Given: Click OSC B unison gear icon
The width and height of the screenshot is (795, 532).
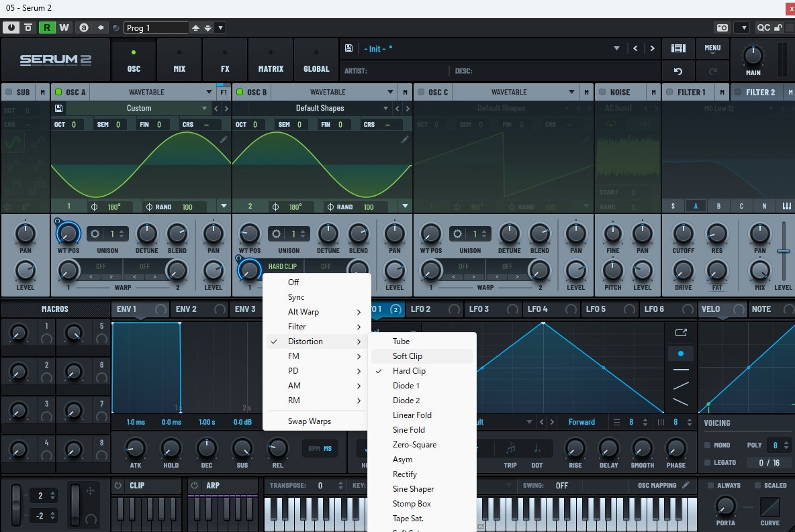Looking at the screenshot, I should [276, 233].
